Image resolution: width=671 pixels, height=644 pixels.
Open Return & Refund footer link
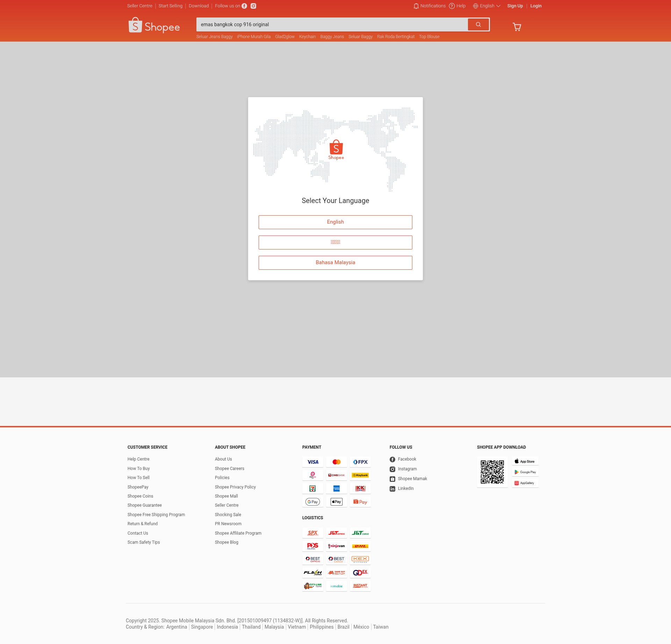(143, 524)
